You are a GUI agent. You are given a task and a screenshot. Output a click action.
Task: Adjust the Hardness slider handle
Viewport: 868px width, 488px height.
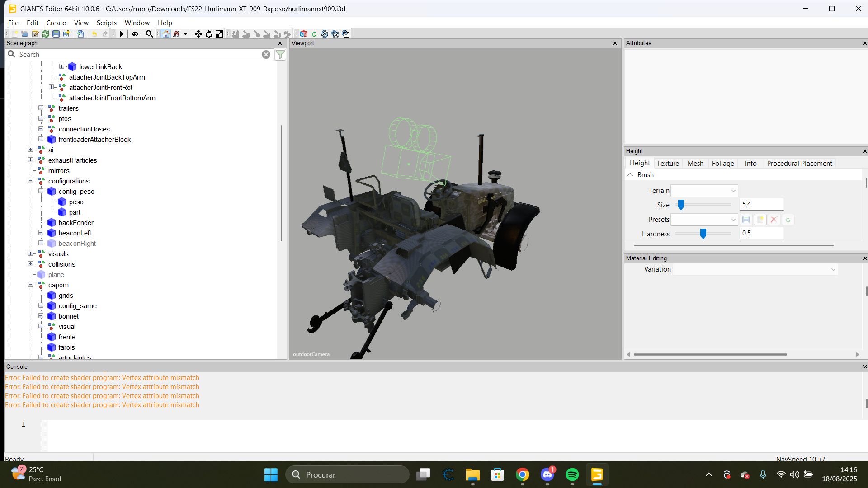[703, 234]
